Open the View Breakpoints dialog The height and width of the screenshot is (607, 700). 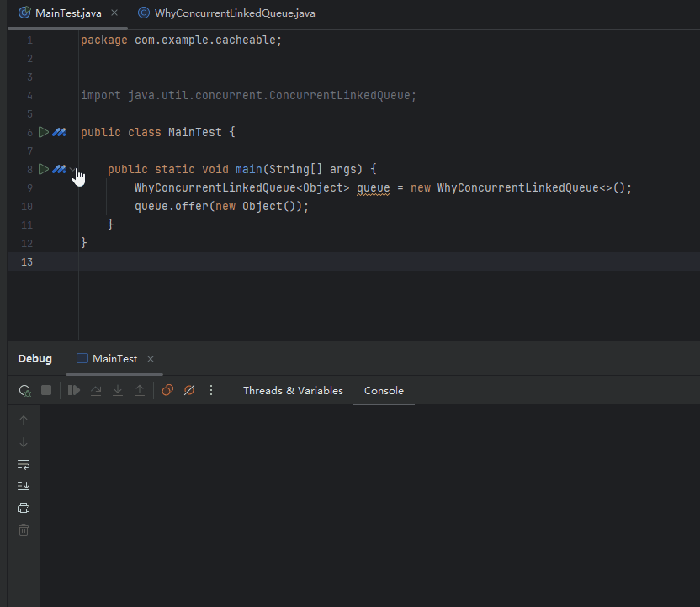pyautogui.click(x=167, y=391)
